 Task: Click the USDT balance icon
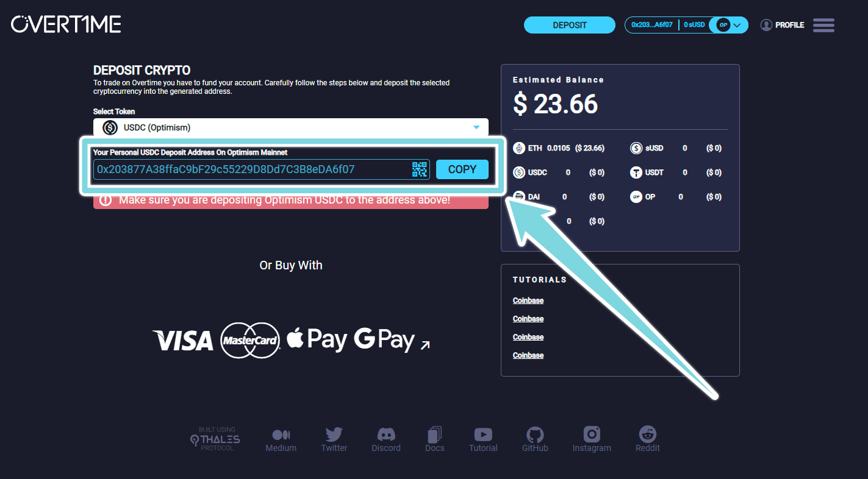point(636,172)
